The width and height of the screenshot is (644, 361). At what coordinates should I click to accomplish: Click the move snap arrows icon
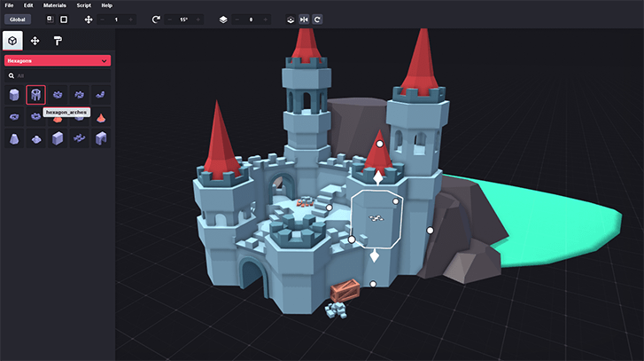click(88, 19)
